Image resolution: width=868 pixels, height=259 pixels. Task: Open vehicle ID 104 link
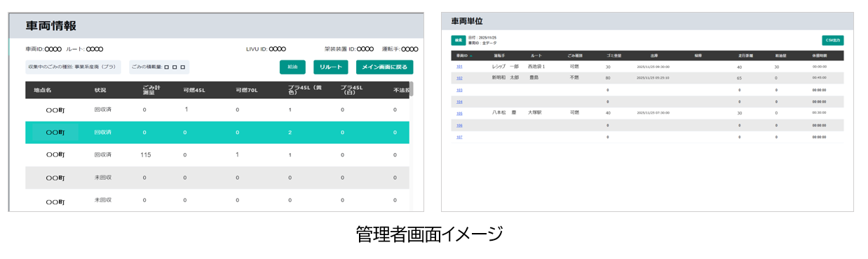click(x=459, y=102)
